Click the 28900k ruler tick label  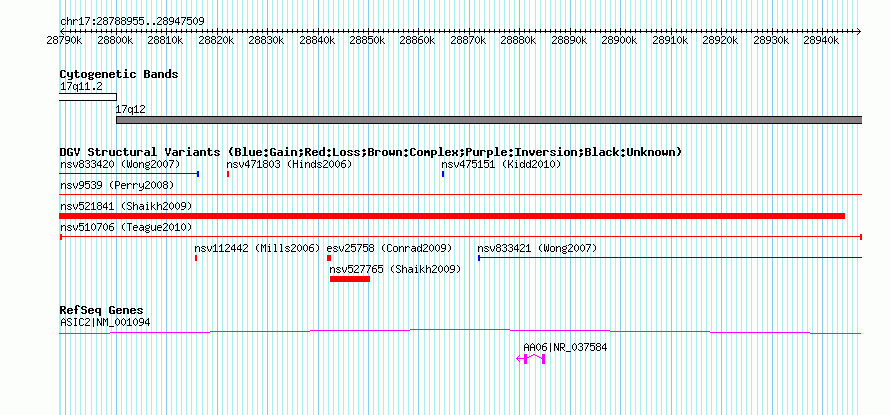point(620,41)
